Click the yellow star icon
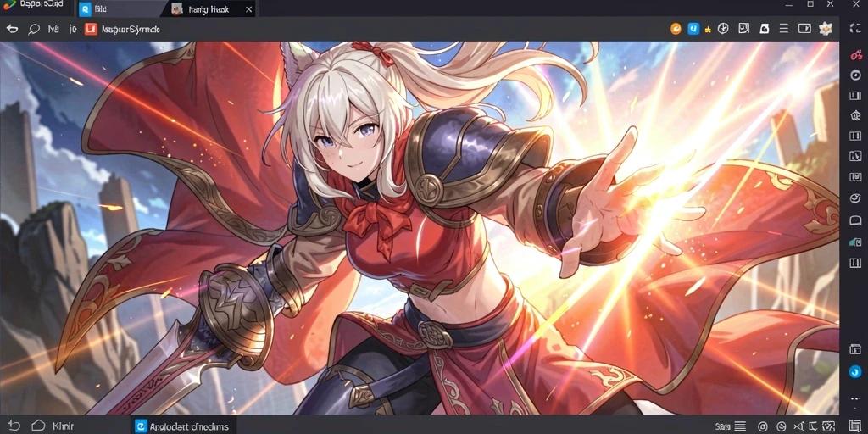868x434 pixels. point(708,30)
